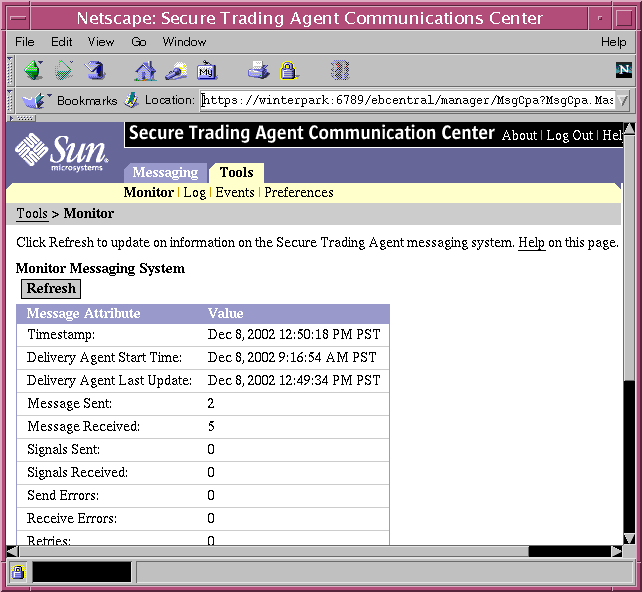This screenshot has width=642, height=592.
Task: Click the Value column header
Action: pos(226,314)
